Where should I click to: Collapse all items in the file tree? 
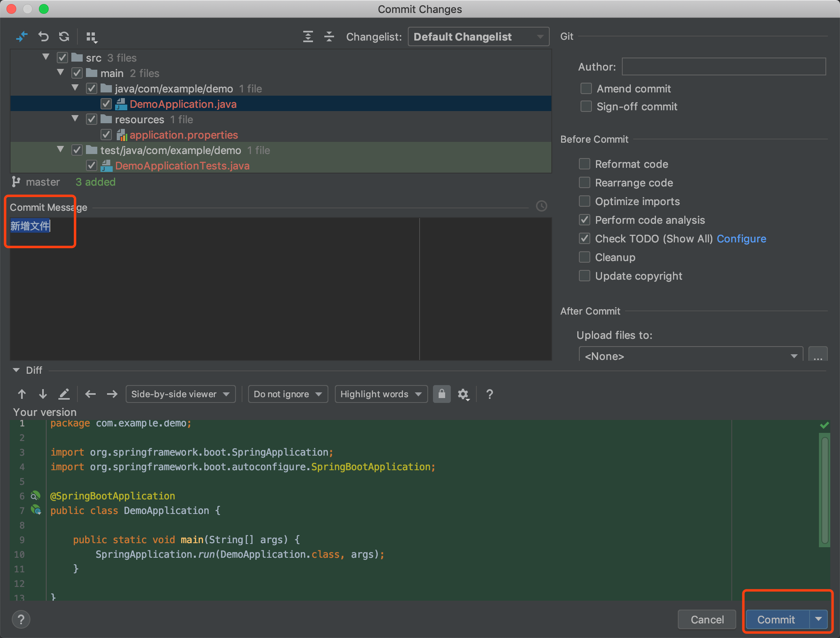[x=329, y=36]
